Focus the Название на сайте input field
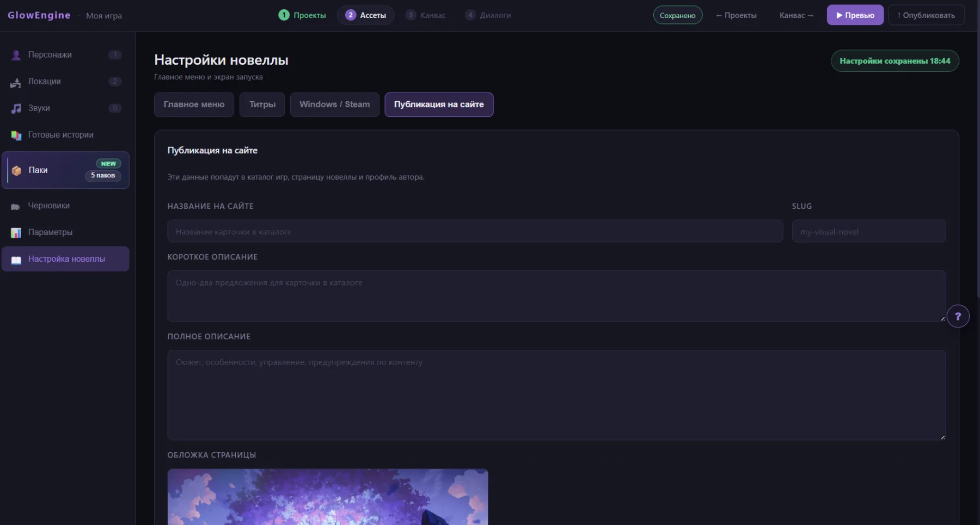Viewport: 980px width, 525px height. [475, 231]
